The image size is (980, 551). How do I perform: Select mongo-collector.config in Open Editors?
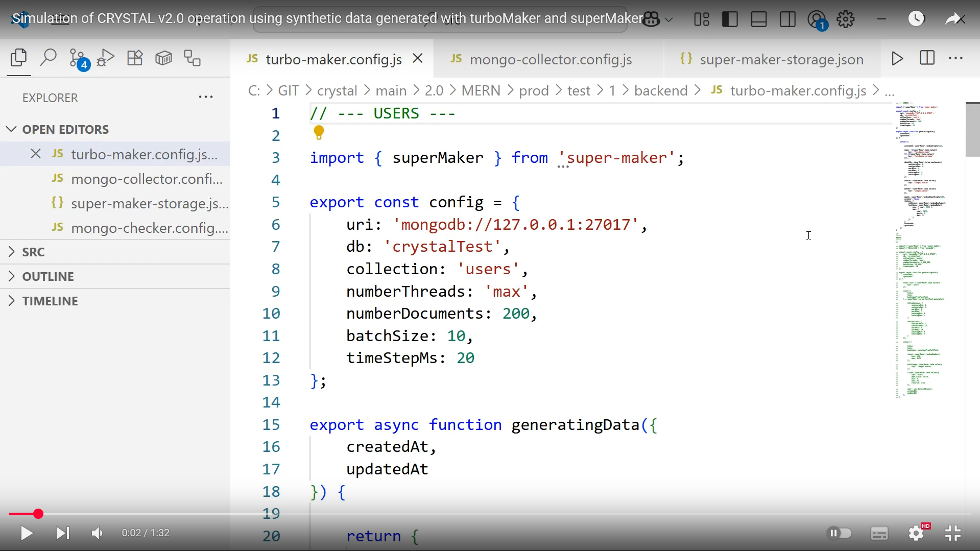coord(115,179)
